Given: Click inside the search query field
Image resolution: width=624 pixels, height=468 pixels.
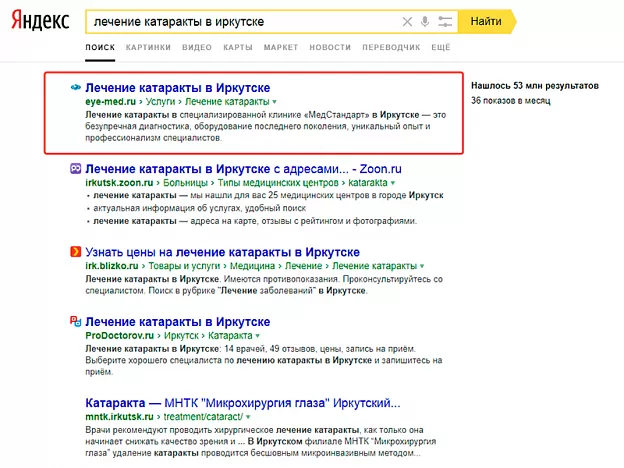Looking at the screenshot, I should 240,21.
